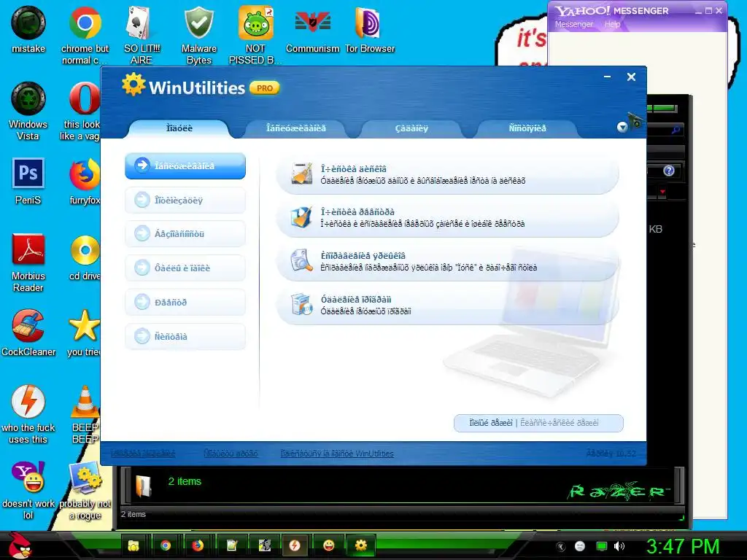Open the fifth taskbar icon

point(264,545)
